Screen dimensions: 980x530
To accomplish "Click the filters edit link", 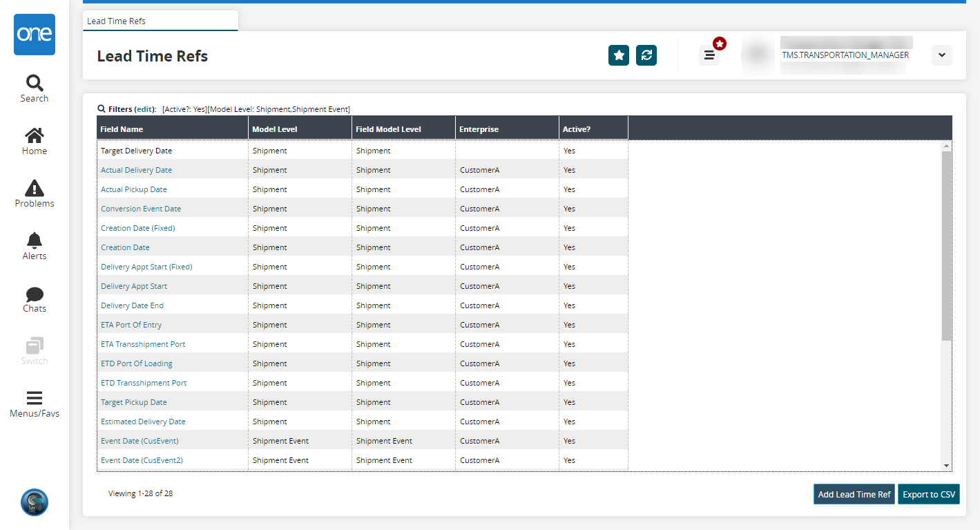I will (x=145, y=109).
